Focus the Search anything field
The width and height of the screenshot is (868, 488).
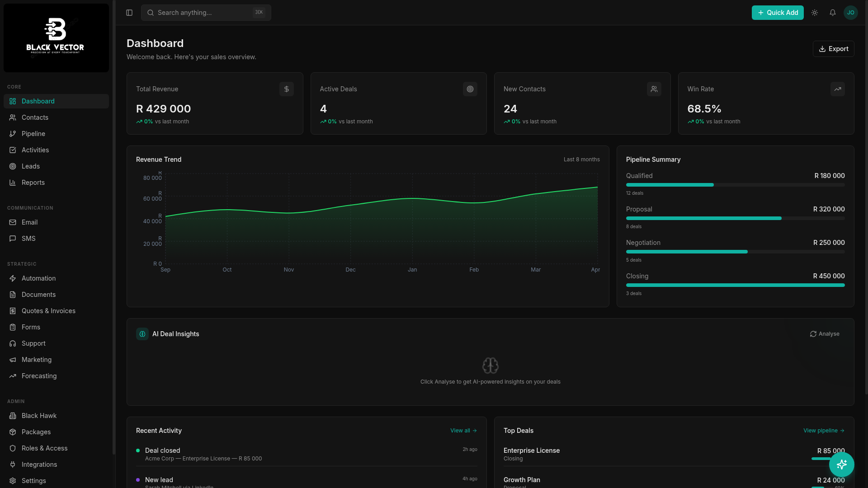206,13
